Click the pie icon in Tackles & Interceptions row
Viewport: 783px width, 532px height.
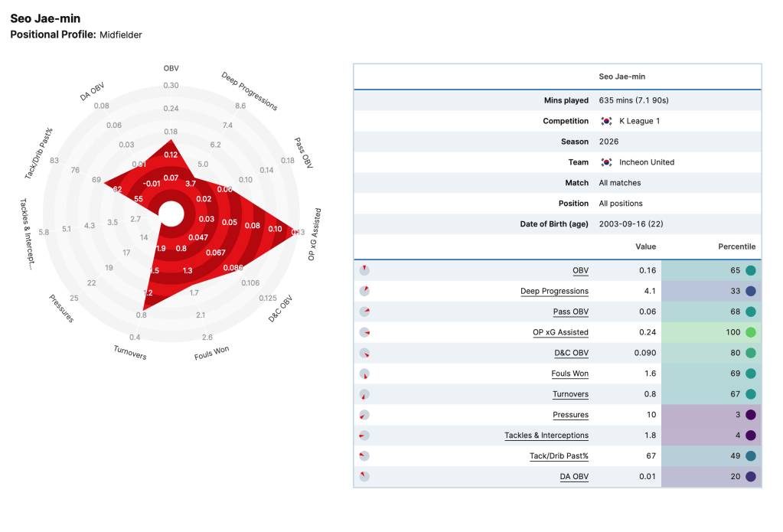coord(364,436)
